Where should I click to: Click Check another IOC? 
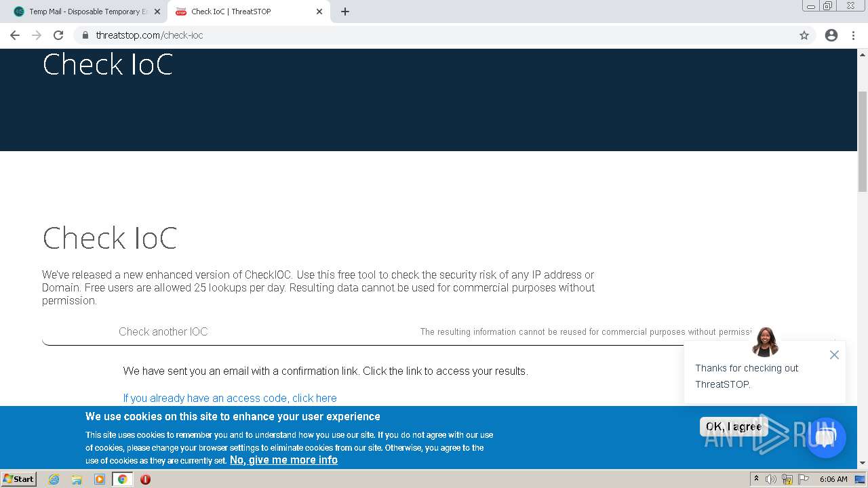[x=163, y=331]
